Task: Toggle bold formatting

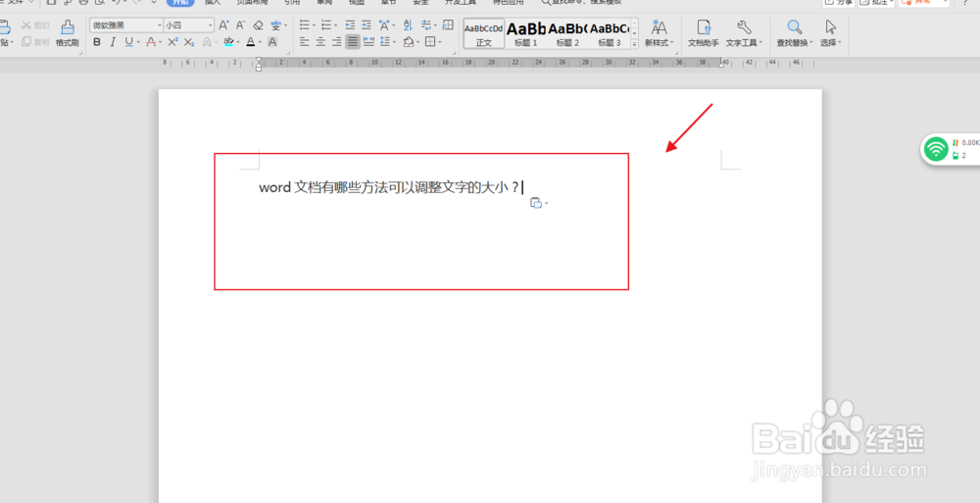Action: tap(97, 42)
